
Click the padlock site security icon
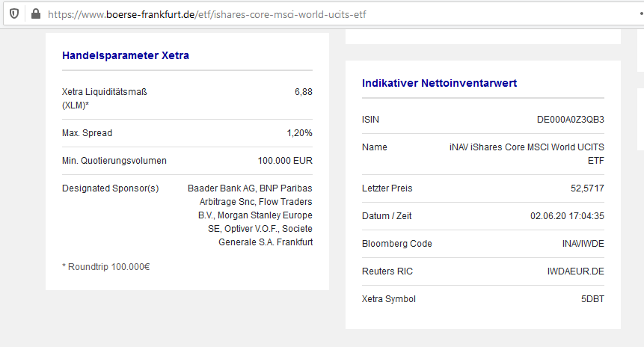point(34,14)
